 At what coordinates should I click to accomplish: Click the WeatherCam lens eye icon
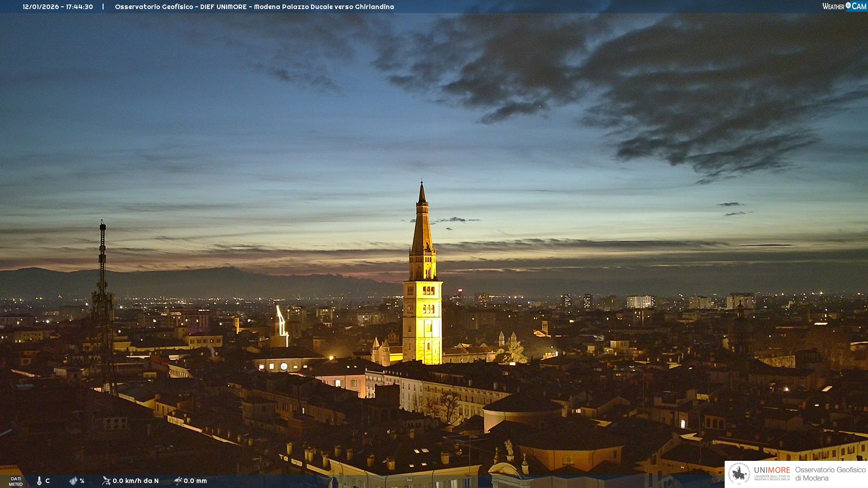(848, 5)
